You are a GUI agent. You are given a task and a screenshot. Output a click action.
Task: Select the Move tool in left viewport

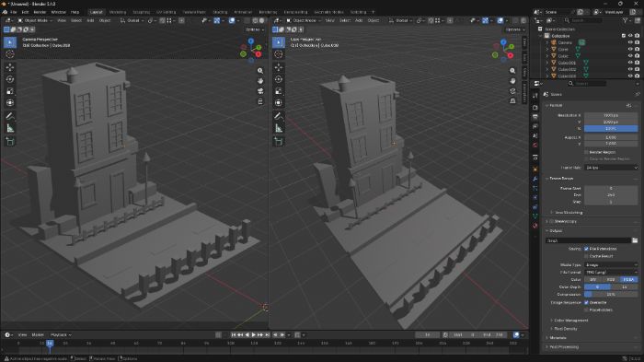(10, 67)
